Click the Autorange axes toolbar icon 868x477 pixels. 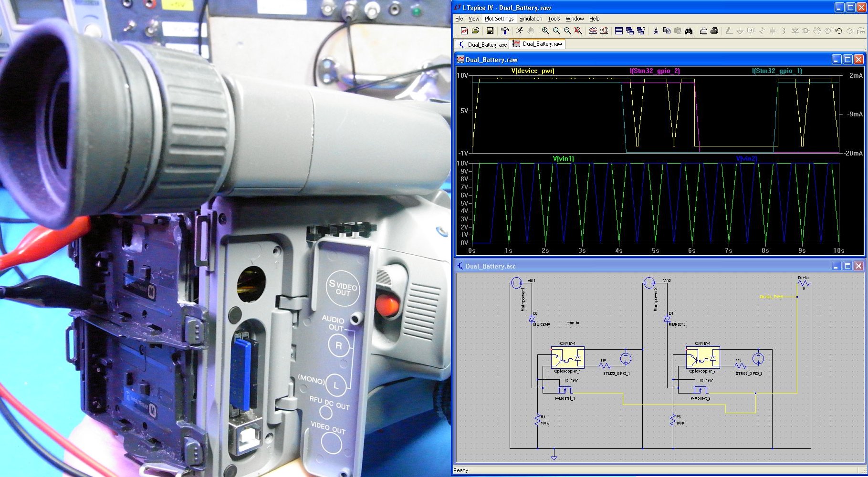point(604,31)
